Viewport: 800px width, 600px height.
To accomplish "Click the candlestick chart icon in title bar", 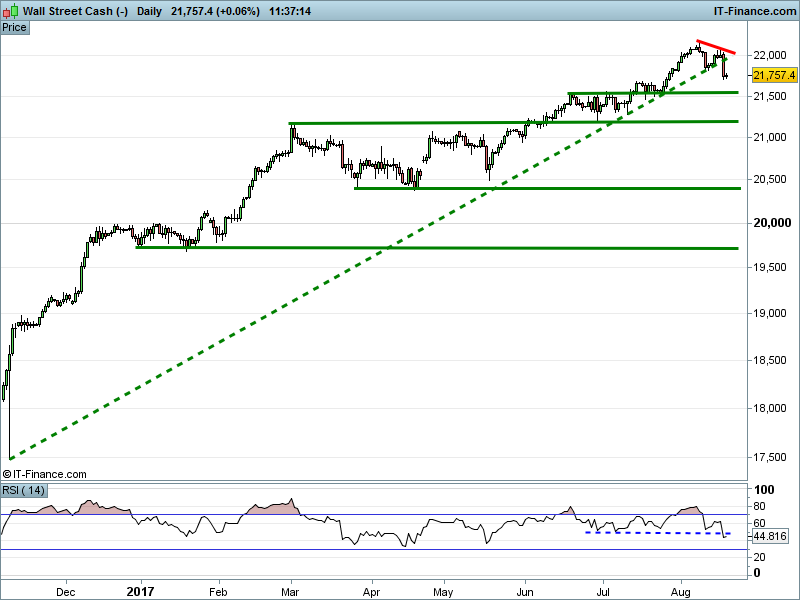I will (11, 10).
